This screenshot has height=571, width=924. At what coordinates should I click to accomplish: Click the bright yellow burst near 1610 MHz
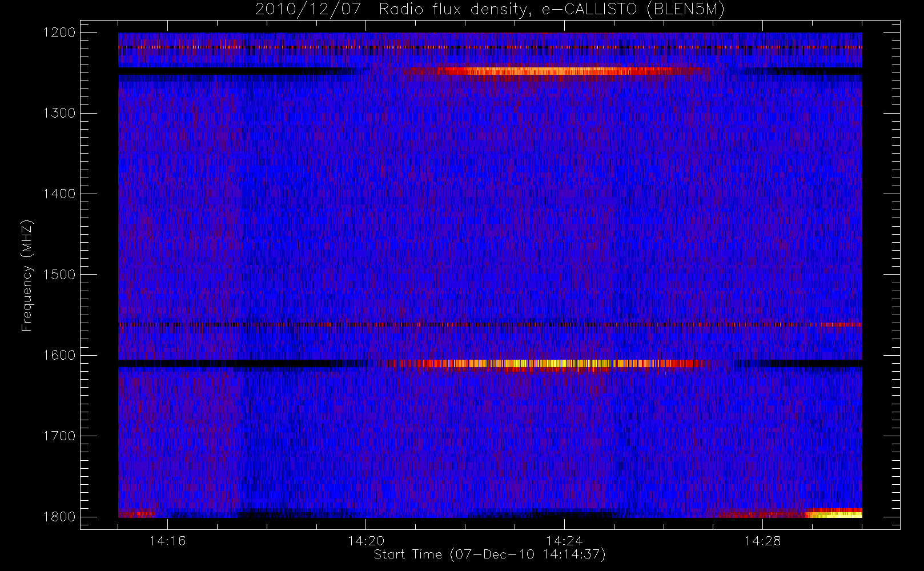point(543,364)
